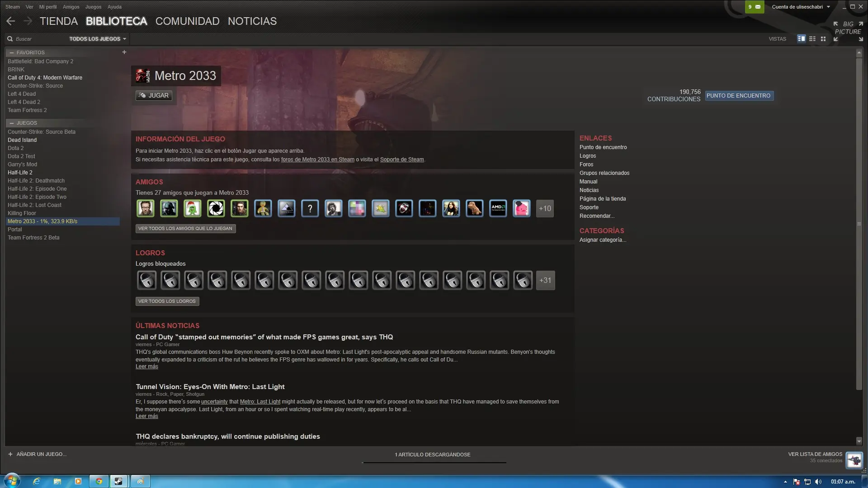This screenshot has width=868, height=488.
Task: Switch to grid view in Vistas
Action: point(823,39)
